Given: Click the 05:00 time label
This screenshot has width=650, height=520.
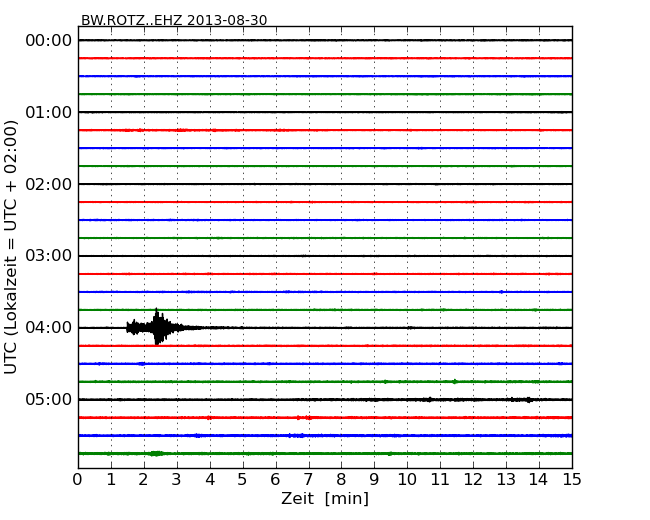Looking at the screenshot, I should [49, 399].
